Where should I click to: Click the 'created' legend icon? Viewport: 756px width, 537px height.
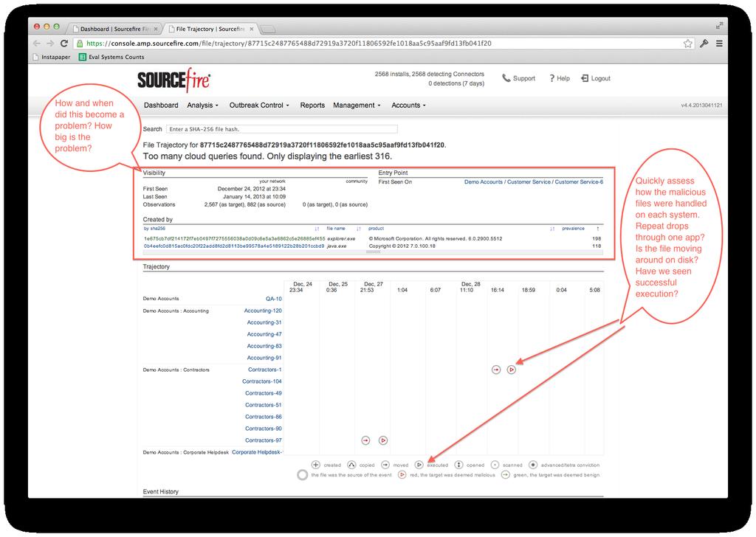pyautogui.click(x=316, y=465)
